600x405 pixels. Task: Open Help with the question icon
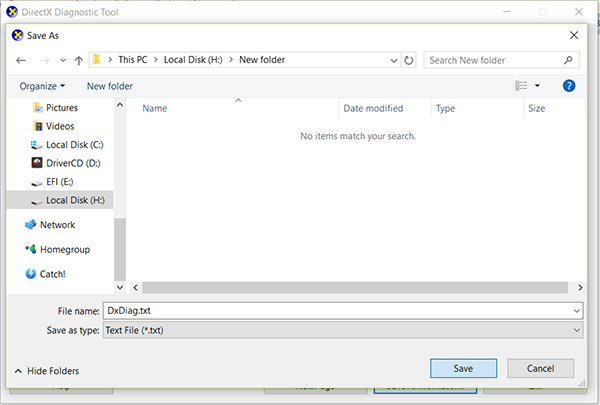[569, 85]
